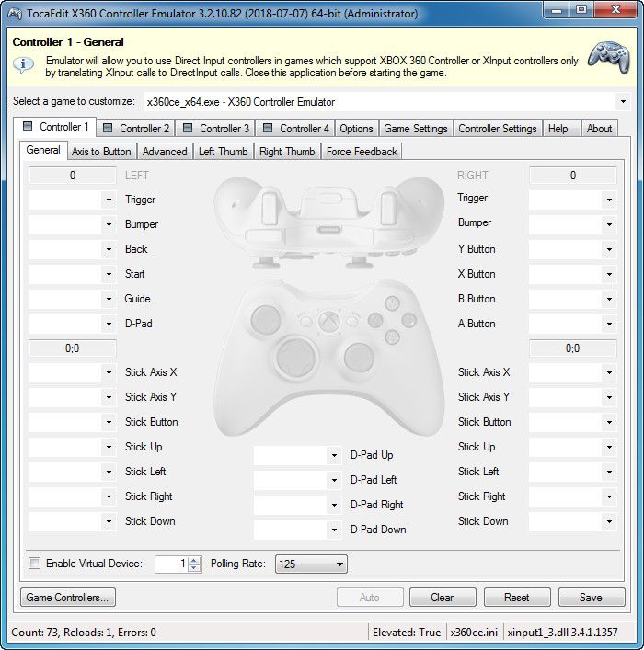Image resolution: width=644 pixels, height=650 pixels.
Task: Open the D-Pad mapping dropdown
Action: click(x=109, y=324)
